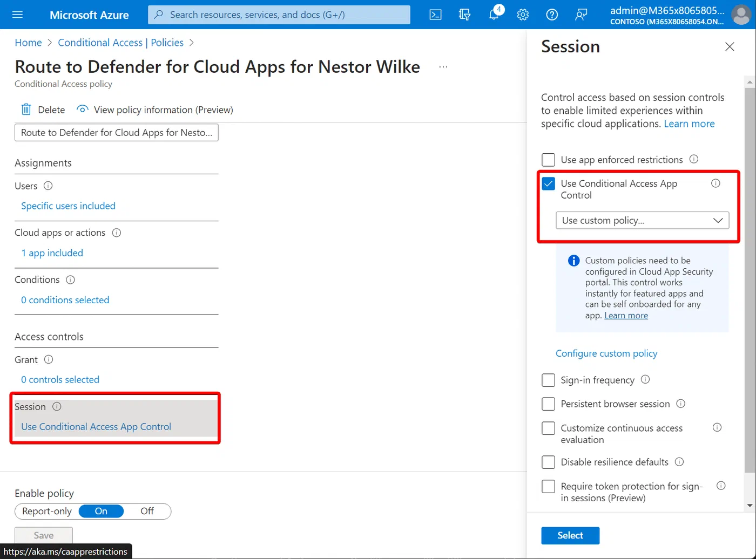This screenshot has height=559, width=756.
Task: Click the Delete trash icon
Action: point(26,110)
